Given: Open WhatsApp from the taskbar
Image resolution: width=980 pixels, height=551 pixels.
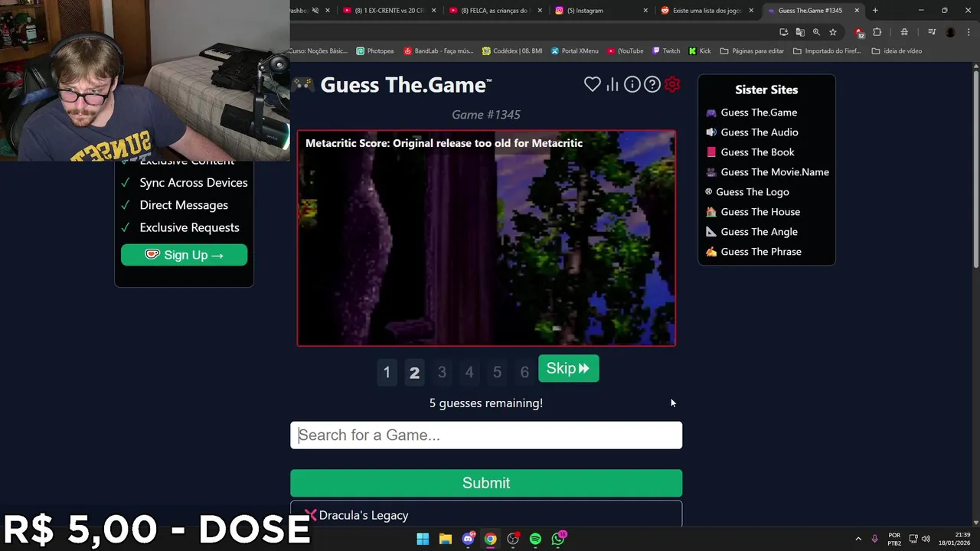Looking at the screenshot, I should coord(558,539).
